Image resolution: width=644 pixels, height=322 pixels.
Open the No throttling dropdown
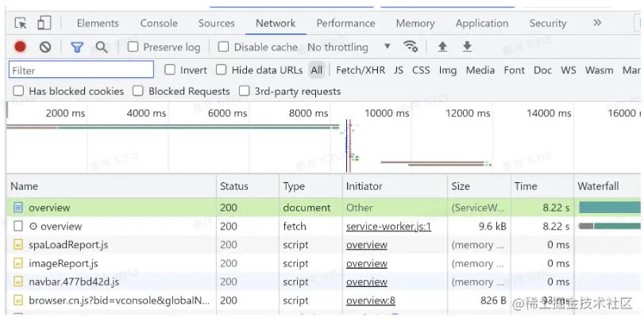coord(349,47)
